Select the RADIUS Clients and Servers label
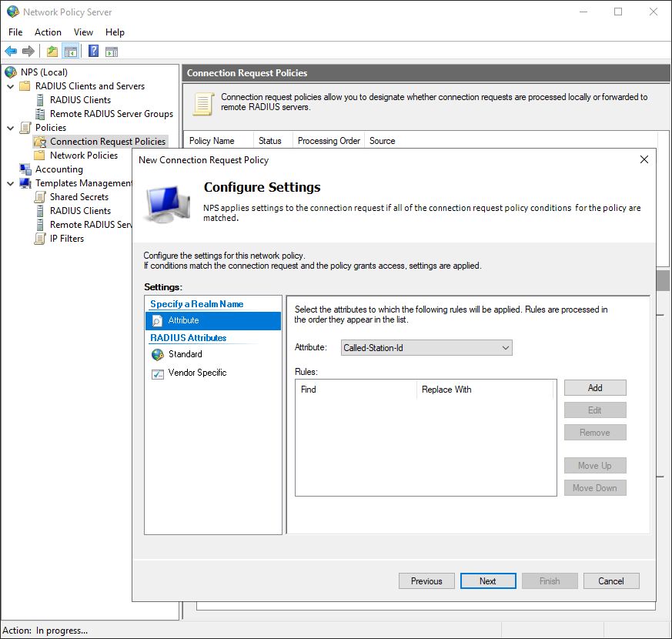Image resolution: width=672 pixels, height=639 pixels. click(90, 86)
